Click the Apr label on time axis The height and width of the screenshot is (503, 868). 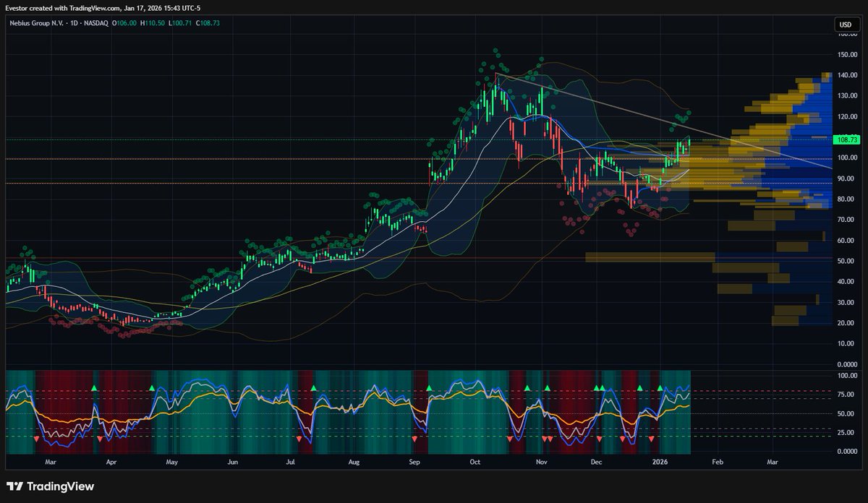tap(111, 461)
